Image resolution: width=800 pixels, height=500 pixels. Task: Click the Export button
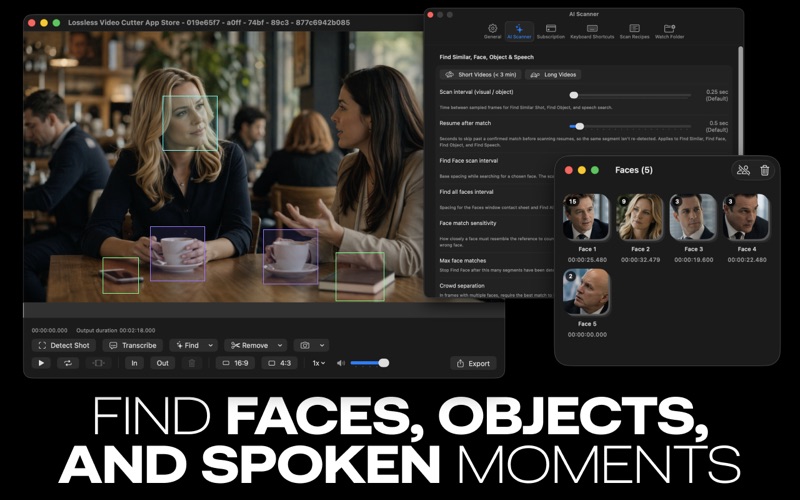click(x=473, y=363)
